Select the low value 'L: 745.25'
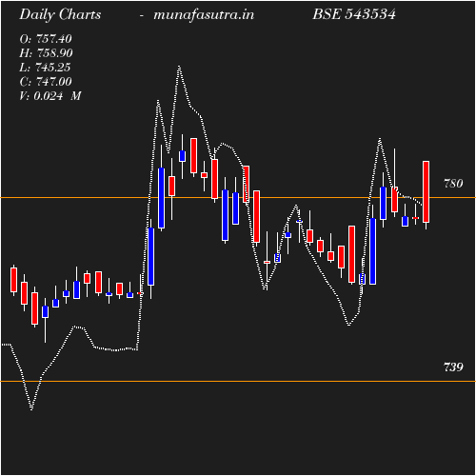The image size is (476, 476). tap(45, 68)
